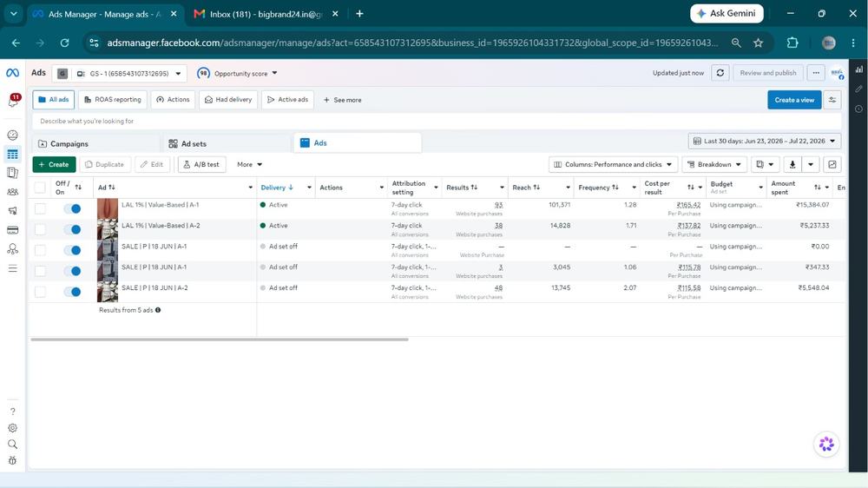Image resolution: width=868 pixels, height=488 pixels.
Task: Toggle the switch of the ₹347.33 SALE A-1 ad
Action: 72,271
